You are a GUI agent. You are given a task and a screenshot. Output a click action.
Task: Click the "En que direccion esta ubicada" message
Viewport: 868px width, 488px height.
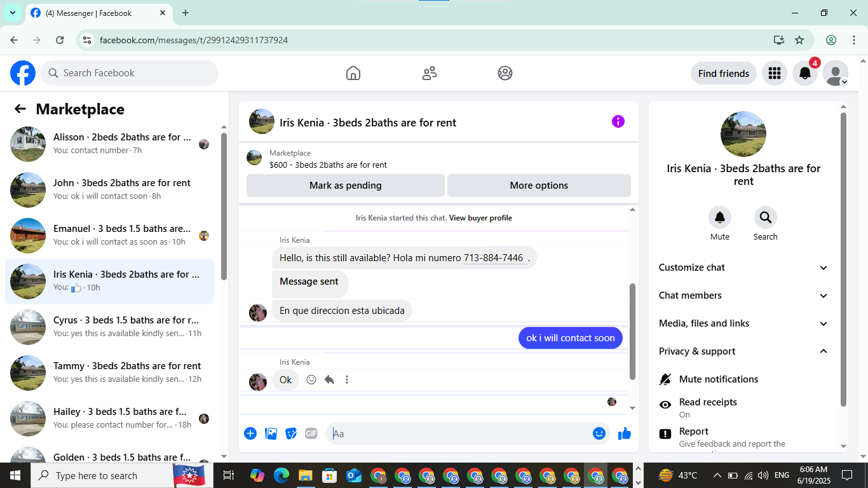[x=342, y=311]
